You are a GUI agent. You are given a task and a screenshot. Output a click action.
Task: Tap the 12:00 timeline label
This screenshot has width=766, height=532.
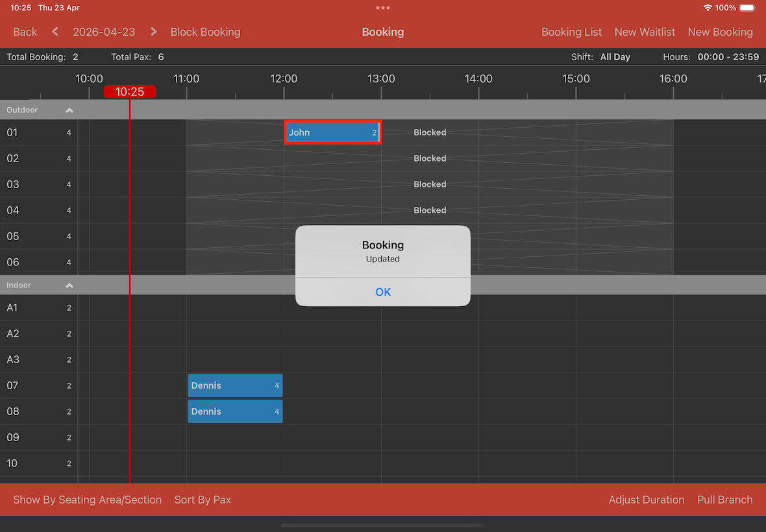click(x=283, y=79)
